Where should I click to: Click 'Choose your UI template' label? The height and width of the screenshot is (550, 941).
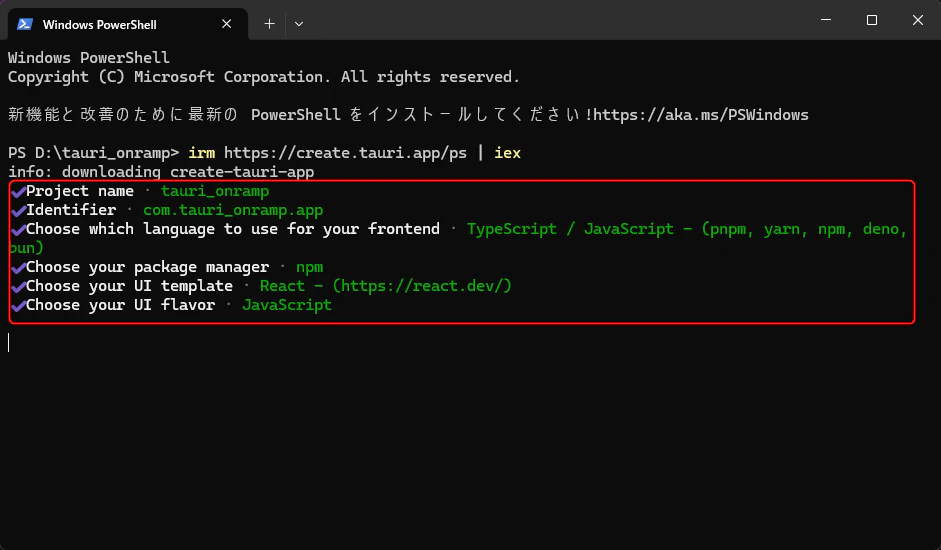(129, 286)
